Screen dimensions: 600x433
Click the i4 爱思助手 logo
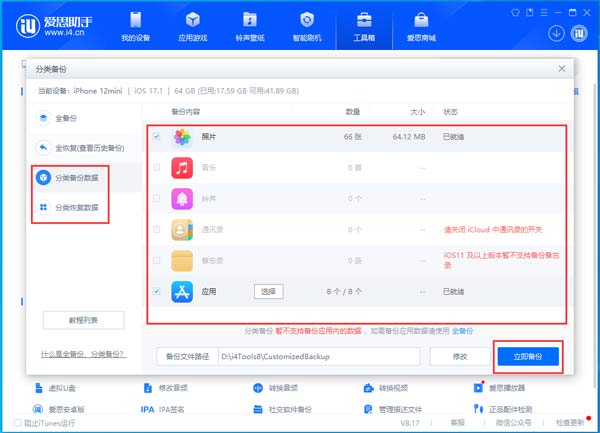54,26
